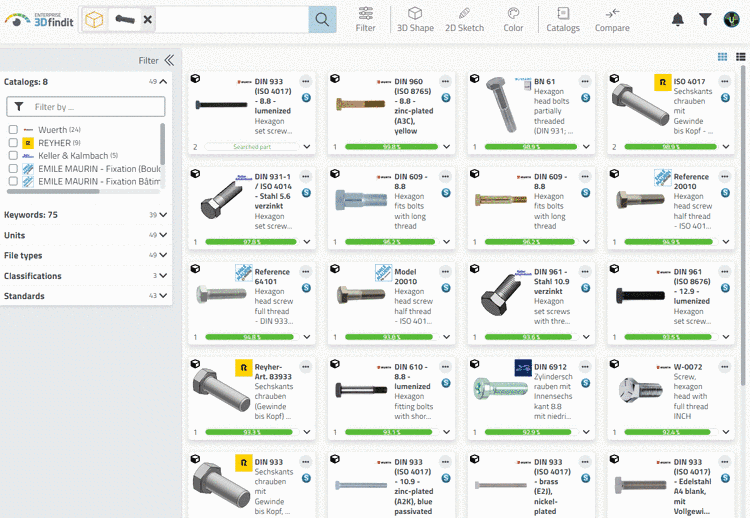This screenshot has height=518, width=750.
Task: Expand the Classifications section
Action: (x=163, y=276)
